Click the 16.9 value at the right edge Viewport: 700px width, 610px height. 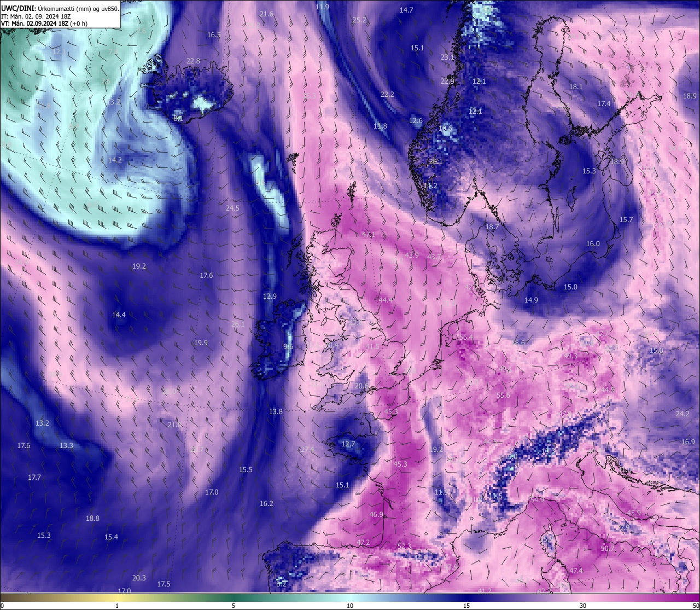688,441
